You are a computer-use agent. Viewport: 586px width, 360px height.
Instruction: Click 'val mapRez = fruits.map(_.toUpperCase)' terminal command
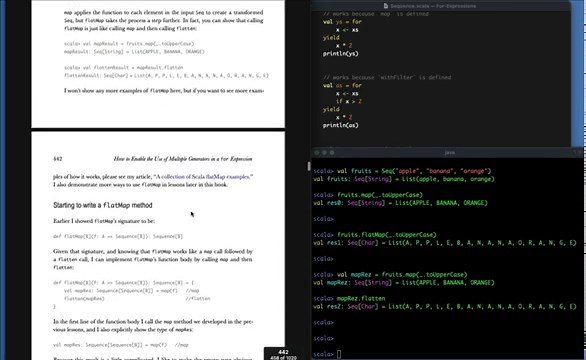402,275
